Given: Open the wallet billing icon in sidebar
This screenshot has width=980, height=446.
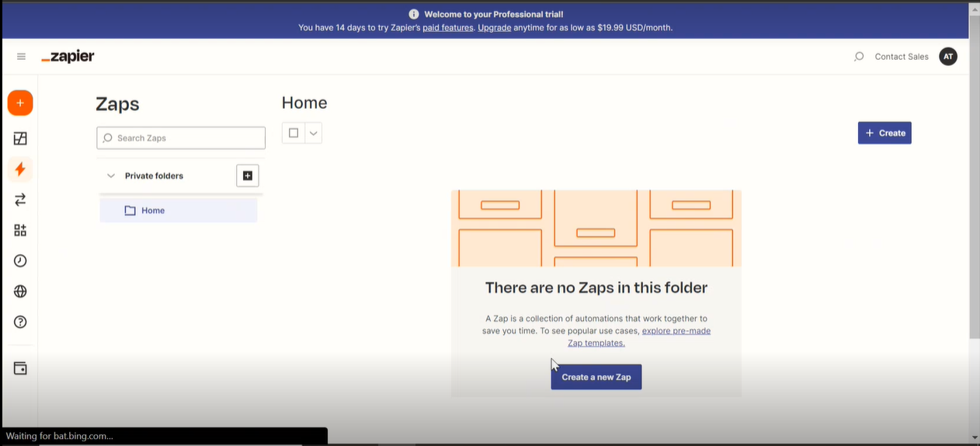Looking at the screenshot, I should (x=20, y=368).
